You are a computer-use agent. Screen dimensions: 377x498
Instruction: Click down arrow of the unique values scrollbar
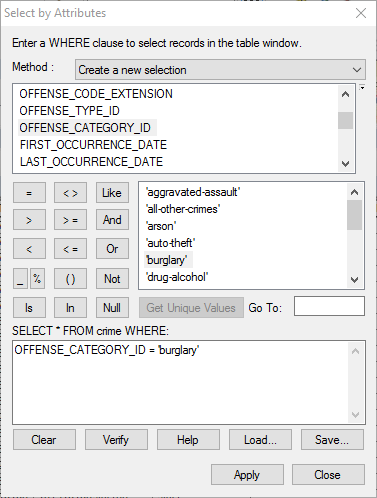point(354,280)
